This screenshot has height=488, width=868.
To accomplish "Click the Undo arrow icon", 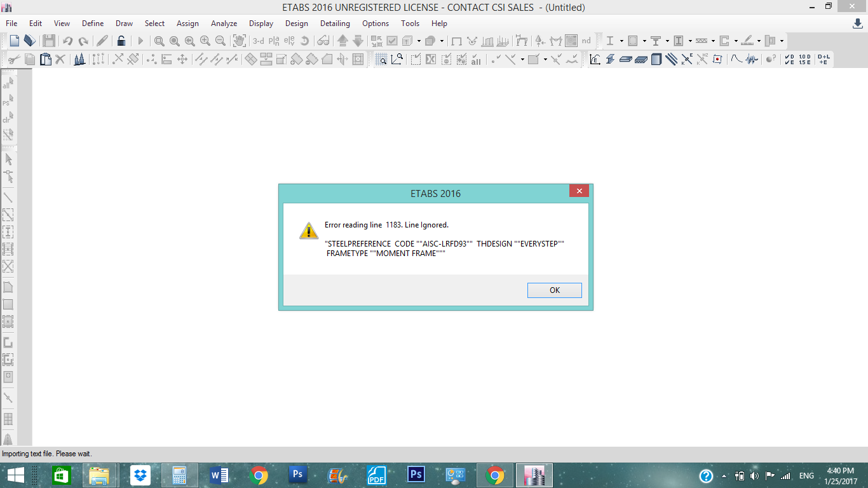I will [x=68, y=41].
